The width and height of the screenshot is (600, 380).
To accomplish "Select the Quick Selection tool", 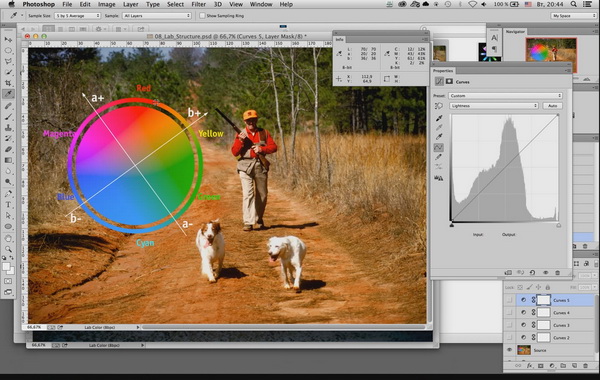I will pyautogui.click(x=8, y=72).
